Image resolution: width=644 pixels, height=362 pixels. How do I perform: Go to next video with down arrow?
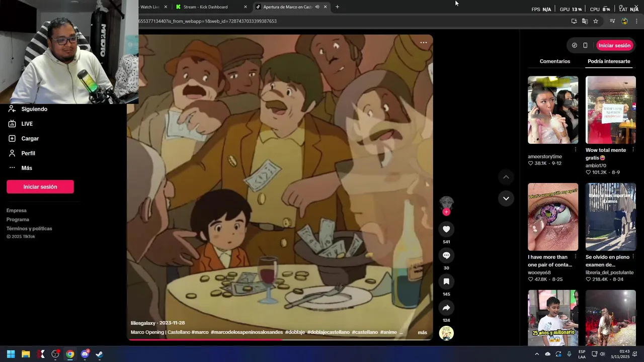click(506, 199)
